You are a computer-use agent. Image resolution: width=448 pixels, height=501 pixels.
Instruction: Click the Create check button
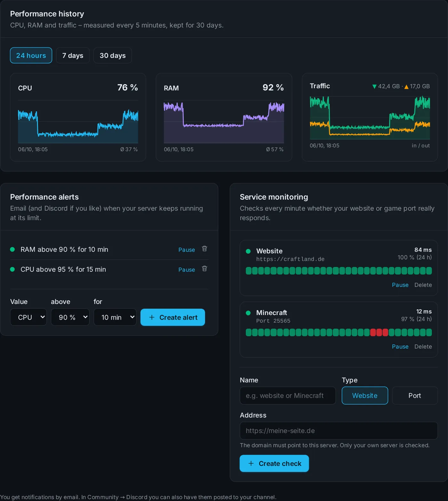click(274, 463)
